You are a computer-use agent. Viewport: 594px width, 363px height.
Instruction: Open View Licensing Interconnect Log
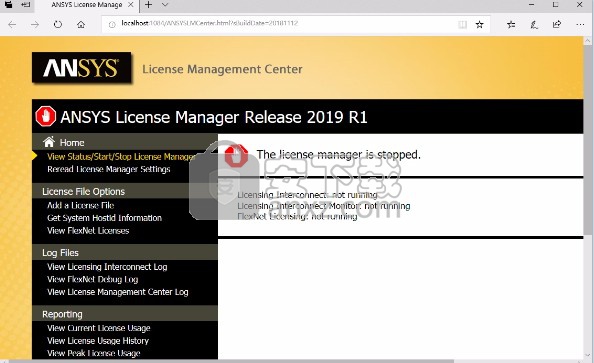coord(107,267)
